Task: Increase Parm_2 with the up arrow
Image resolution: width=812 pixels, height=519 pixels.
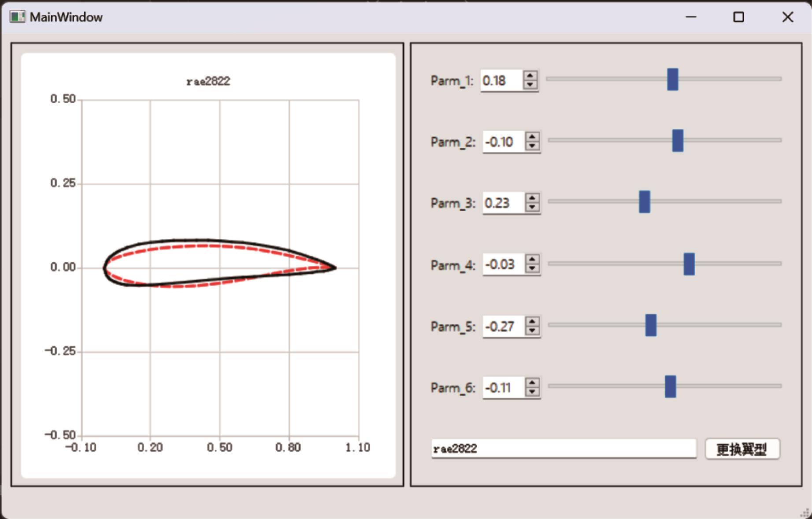Action: (533, 137)
